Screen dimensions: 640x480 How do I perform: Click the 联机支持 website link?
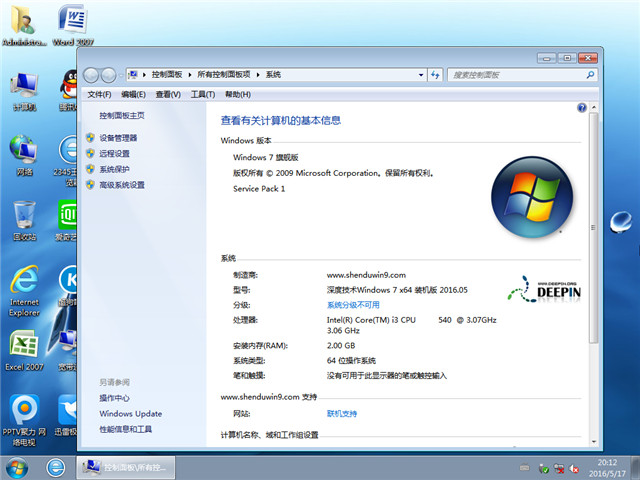coord(342,413)
